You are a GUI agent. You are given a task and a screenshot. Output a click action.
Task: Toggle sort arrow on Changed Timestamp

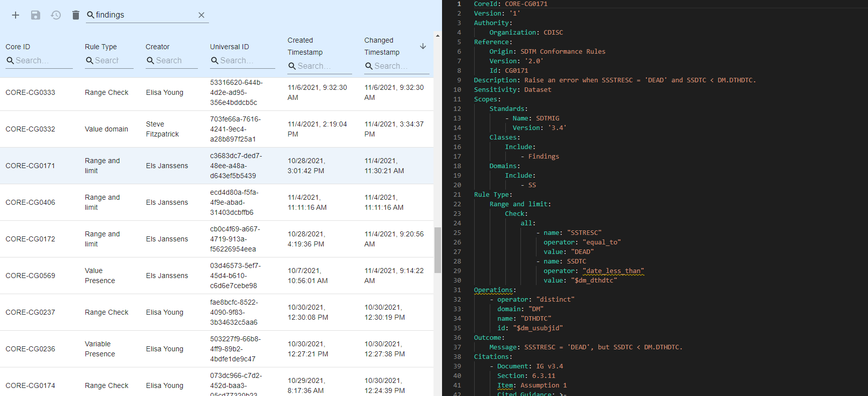[423, 46]
